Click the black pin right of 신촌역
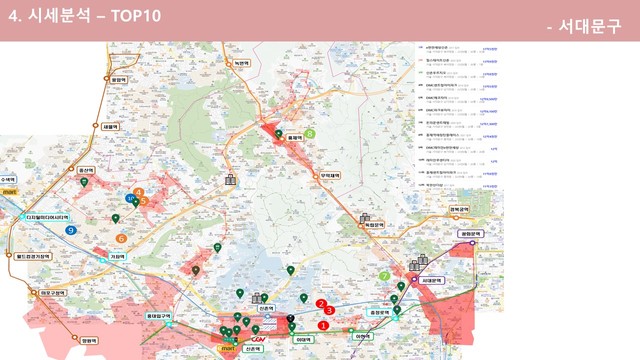This screenshot has width=640, height=360. tap(291, 319)
